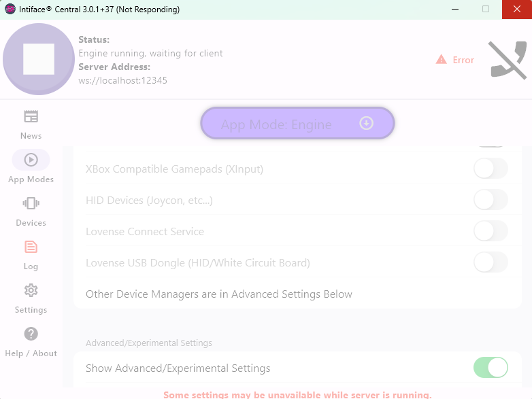The image size is (532, 399).
Task: Click the red Error warning triangle icon
Action: (x=442, y=60)
